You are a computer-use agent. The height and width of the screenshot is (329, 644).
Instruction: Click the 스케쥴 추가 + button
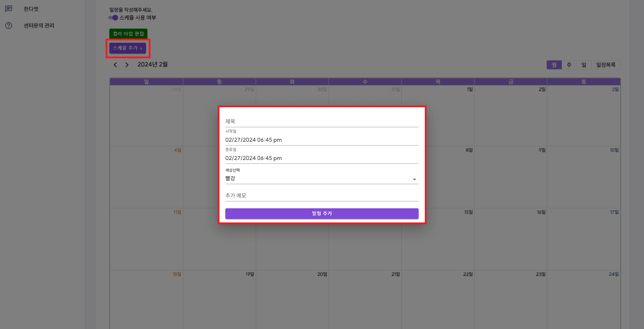pos(128,48)
